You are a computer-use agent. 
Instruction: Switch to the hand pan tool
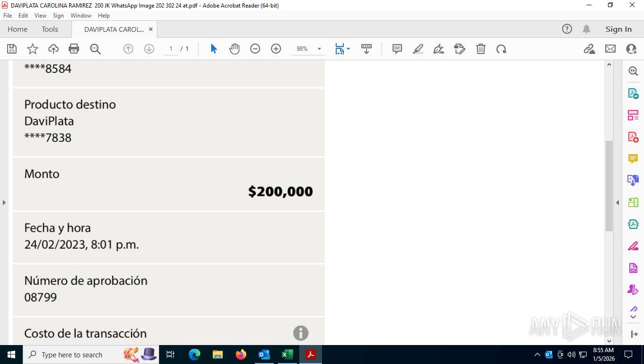(x=234, y=49)
